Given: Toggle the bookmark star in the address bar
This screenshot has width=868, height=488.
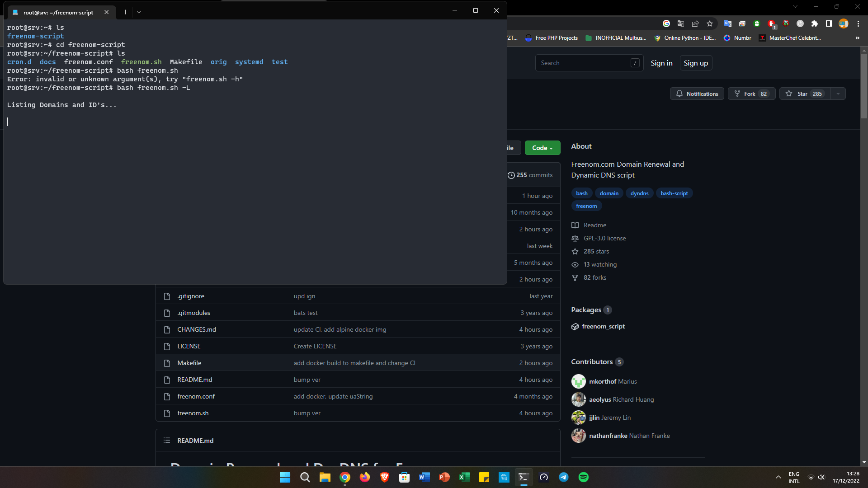Looking at the screenshot, I should click(710, 23).
